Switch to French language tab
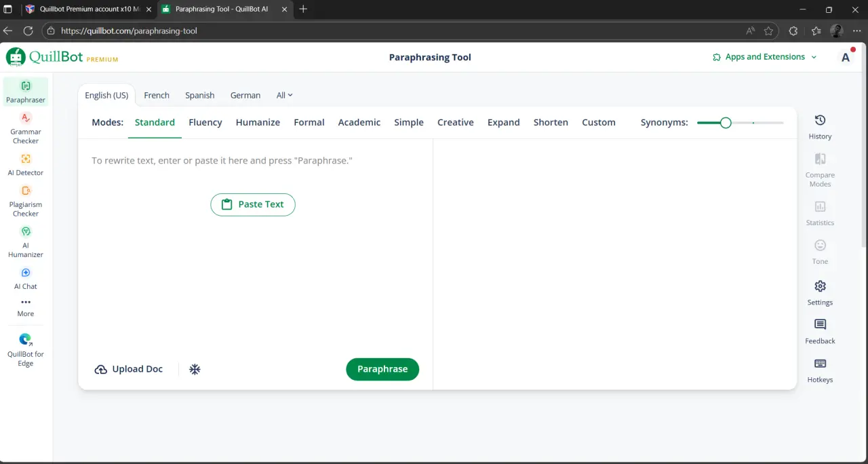 pyautogui.click(x=157, y=96)
